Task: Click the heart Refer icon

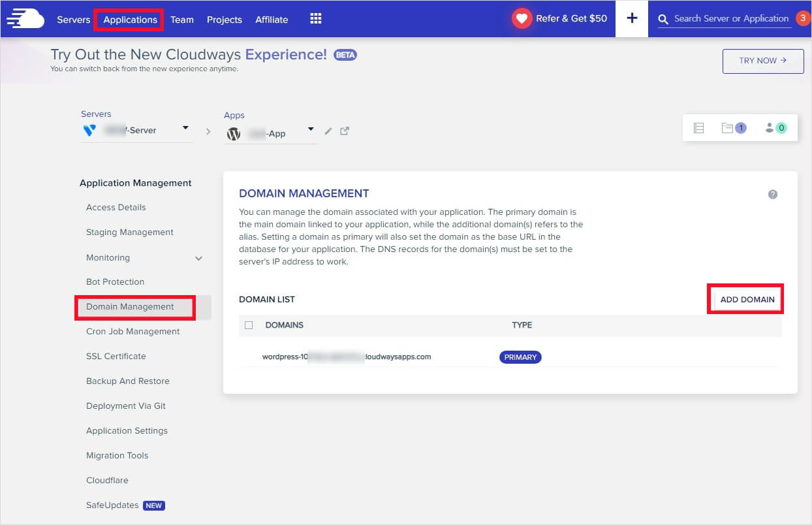Action: pos(522,19)
